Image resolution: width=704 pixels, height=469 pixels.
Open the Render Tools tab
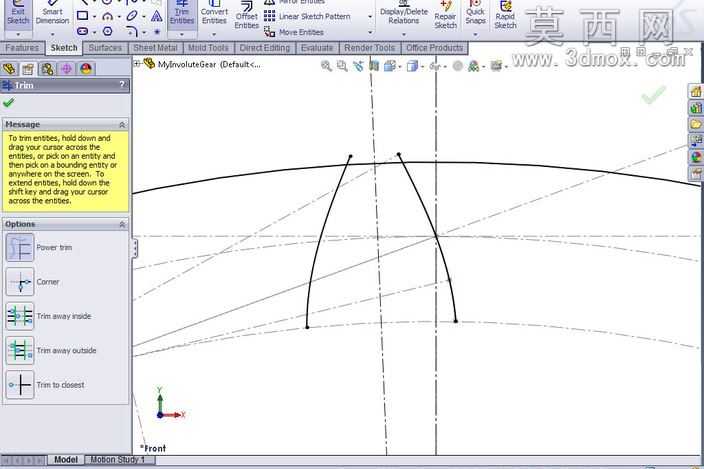[370, 48]
